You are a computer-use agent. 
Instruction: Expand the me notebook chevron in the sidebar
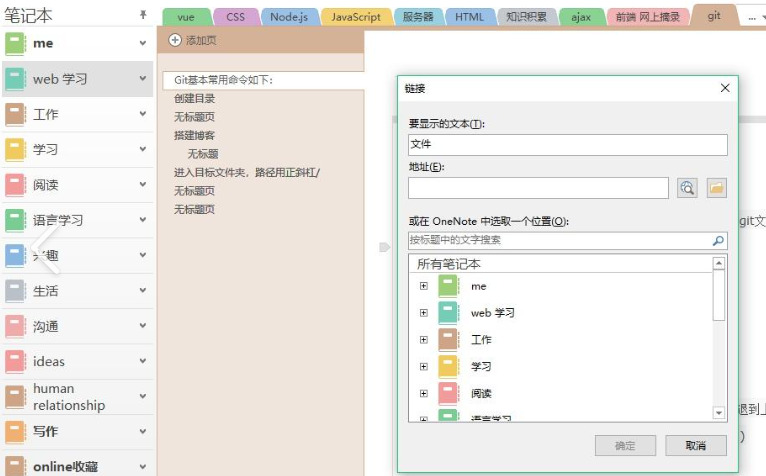tap(143, 43)
